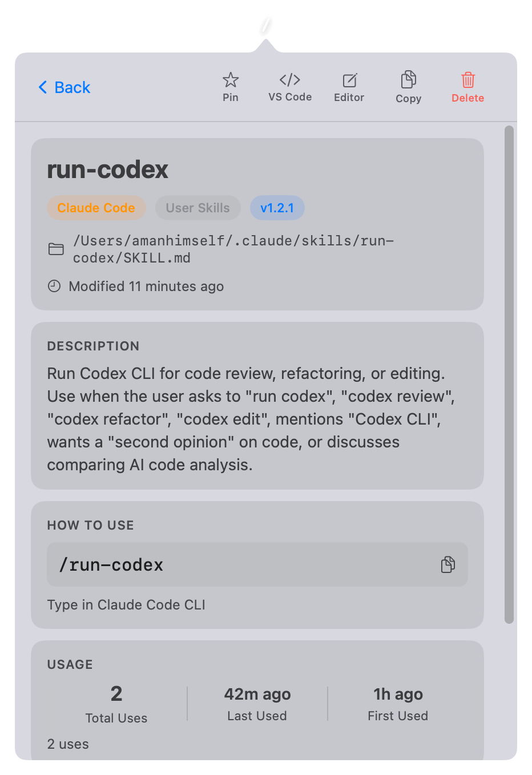Select the SKILL.md file path text

[233, 249]
